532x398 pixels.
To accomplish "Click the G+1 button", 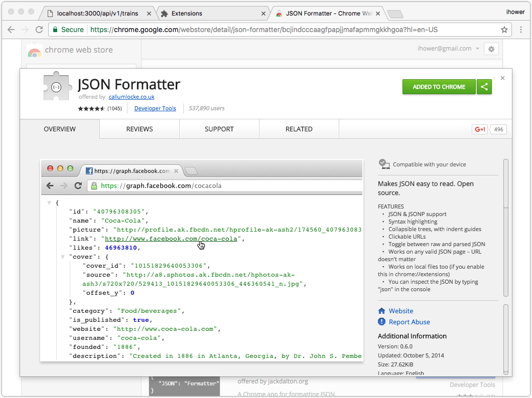I will point(480,129).
